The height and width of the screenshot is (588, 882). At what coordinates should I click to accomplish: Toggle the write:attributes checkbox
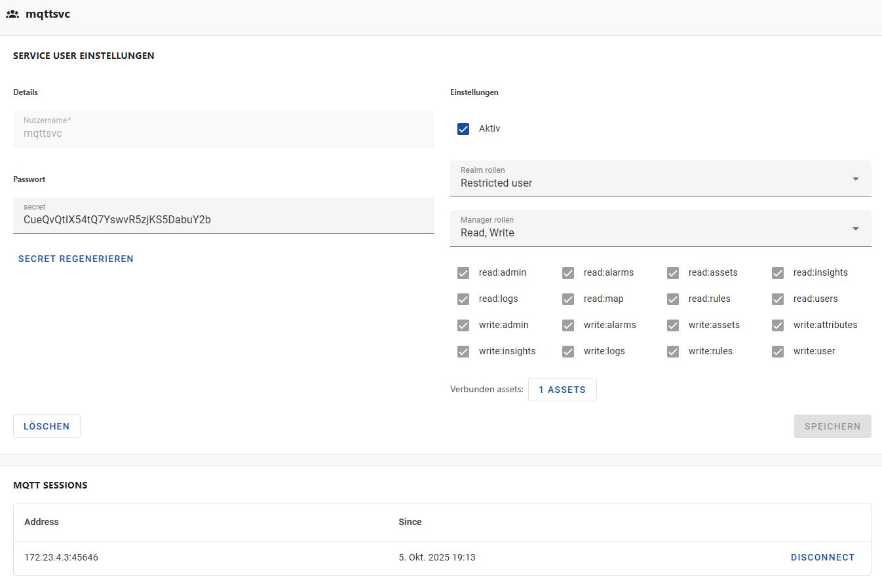[778, 325]
